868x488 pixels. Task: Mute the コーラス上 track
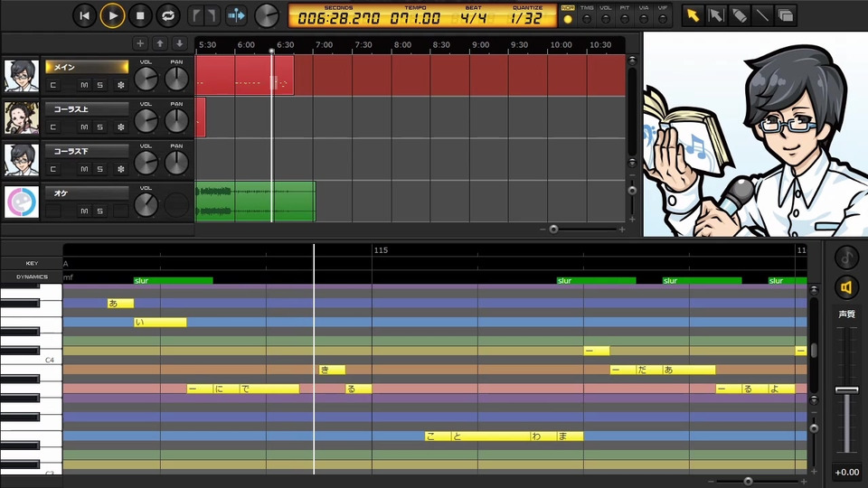coord(84,127)
